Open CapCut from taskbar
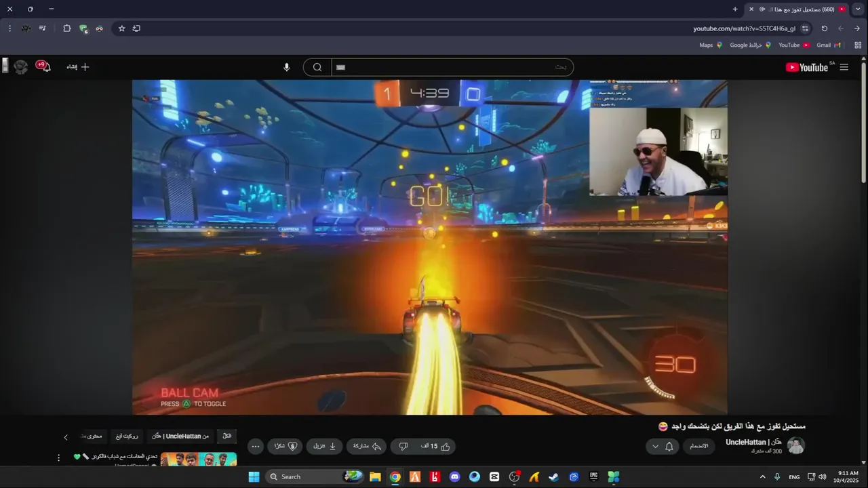868x488 pixels. click(494, 476)
